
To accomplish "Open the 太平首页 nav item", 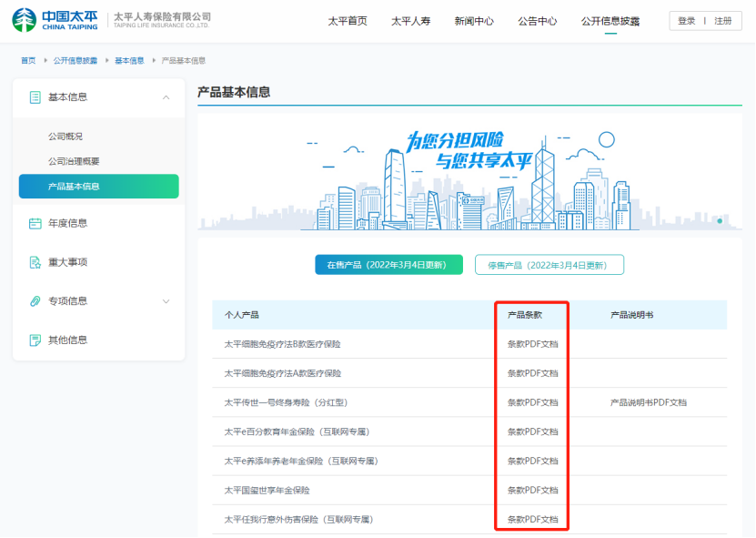I will pos(348,21).
